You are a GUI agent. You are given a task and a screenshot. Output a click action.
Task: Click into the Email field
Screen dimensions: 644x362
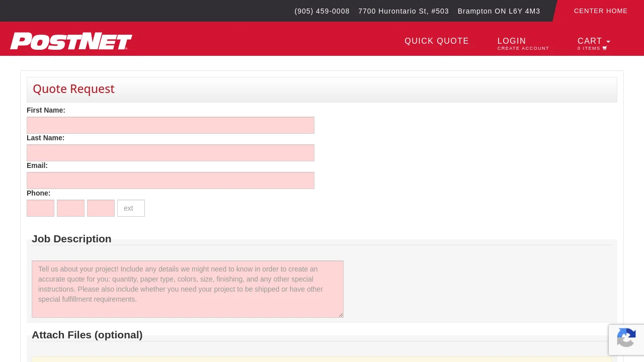tap(171, 180)
